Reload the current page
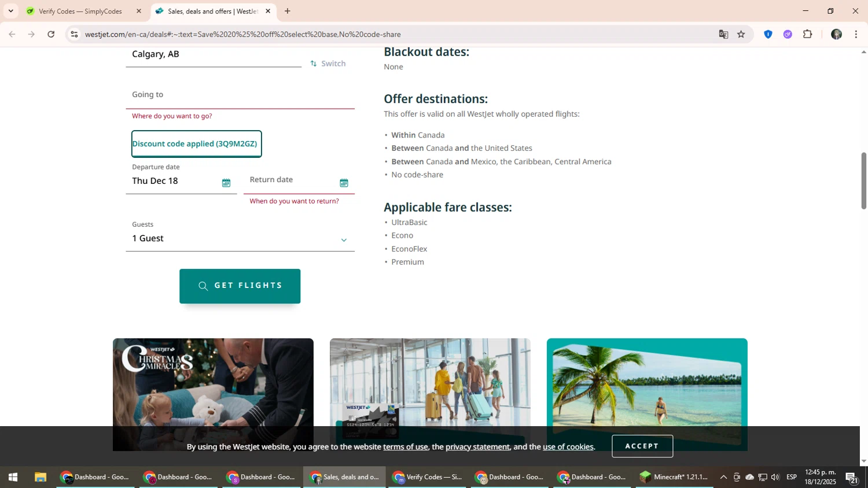This screenshot has height=488, width=868. click(51, 34)
